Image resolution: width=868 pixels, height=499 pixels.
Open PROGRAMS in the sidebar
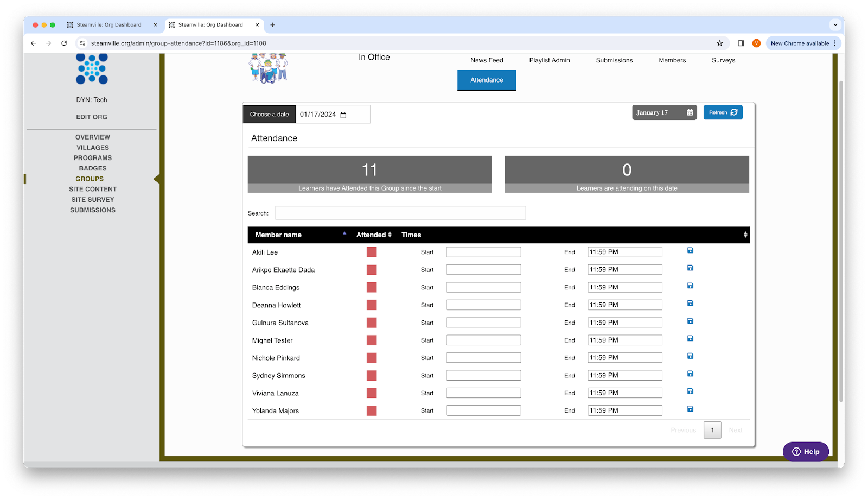point(93,158)
